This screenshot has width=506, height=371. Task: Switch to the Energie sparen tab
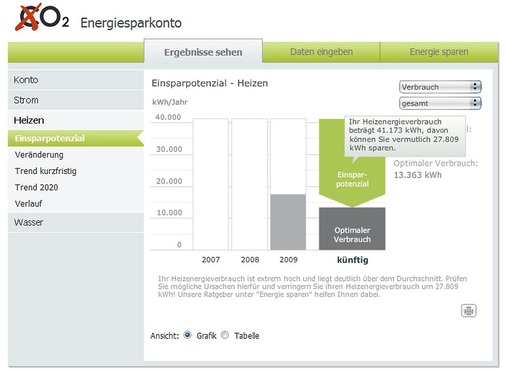coord(439,52)
